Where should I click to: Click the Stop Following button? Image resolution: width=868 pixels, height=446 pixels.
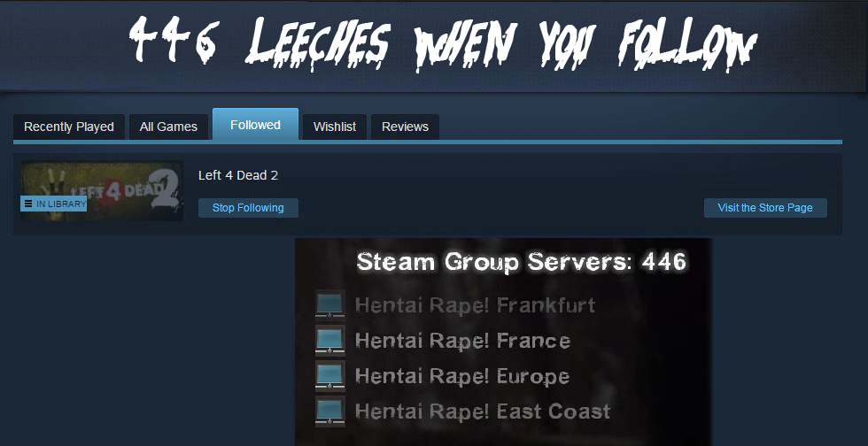tap(248, 208)
